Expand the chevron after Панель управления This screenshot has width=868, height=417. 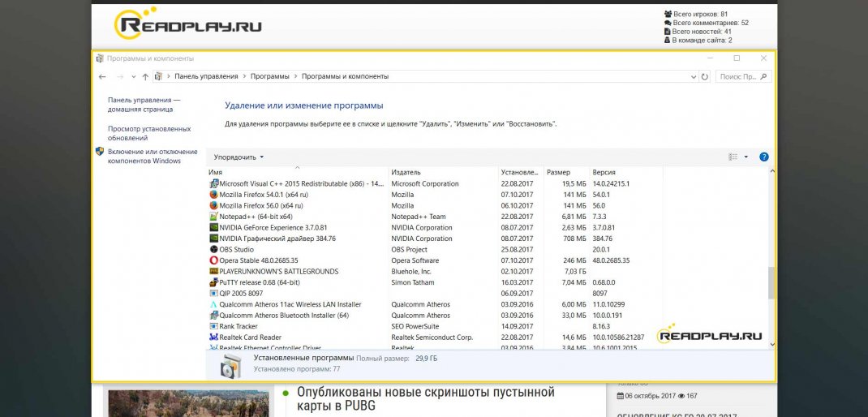click(x=244, y=76)
